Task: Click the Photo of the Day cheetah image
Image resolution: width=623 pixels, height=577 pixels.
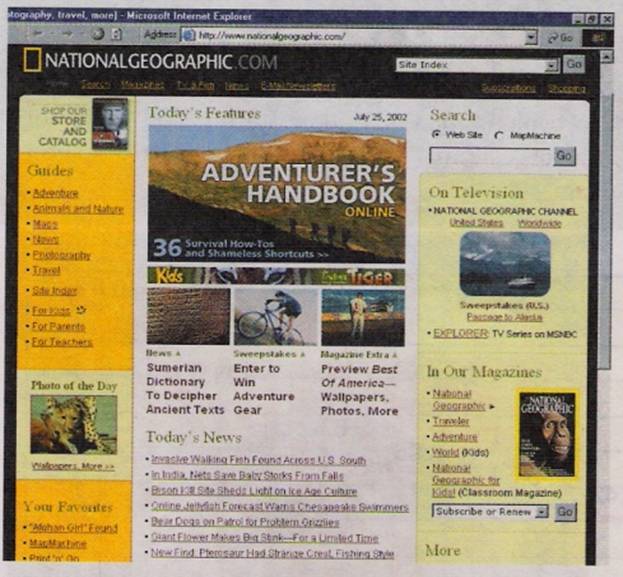Action: tap(74, 425)
